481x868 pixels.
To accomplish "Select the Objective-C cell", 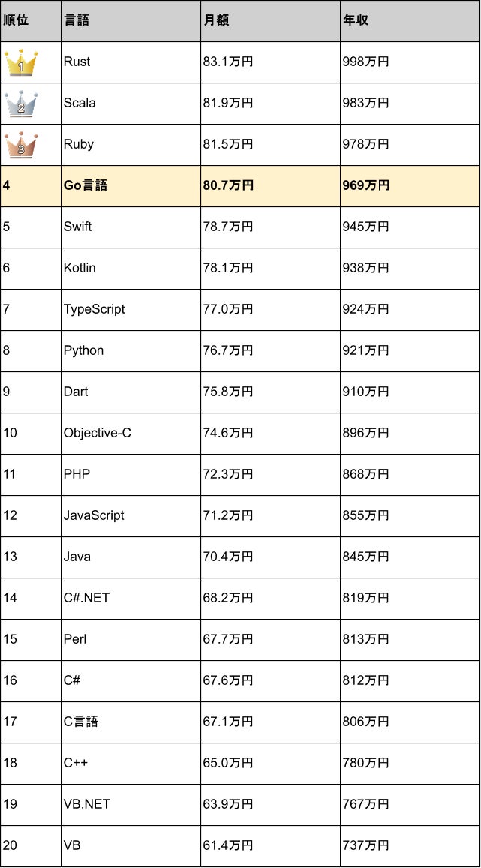I will (98, 434).
